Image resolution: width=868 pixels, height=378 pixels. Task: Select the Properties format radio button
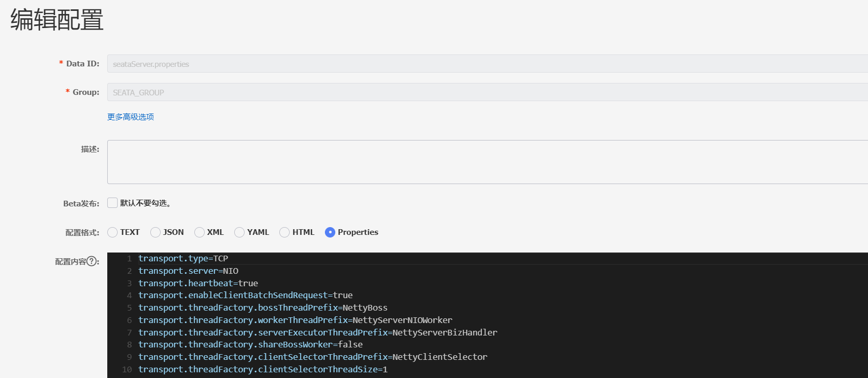tap(330, 232)
